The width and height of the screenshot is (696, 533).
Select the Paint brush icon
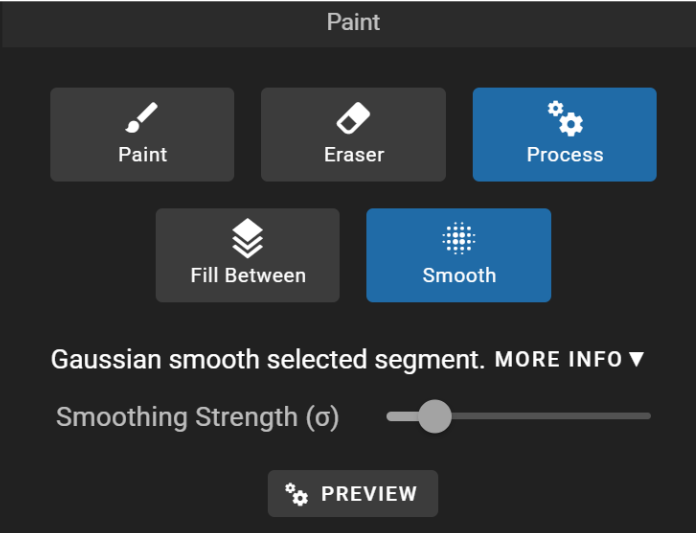pyautogui.click(x=142, y=117)
